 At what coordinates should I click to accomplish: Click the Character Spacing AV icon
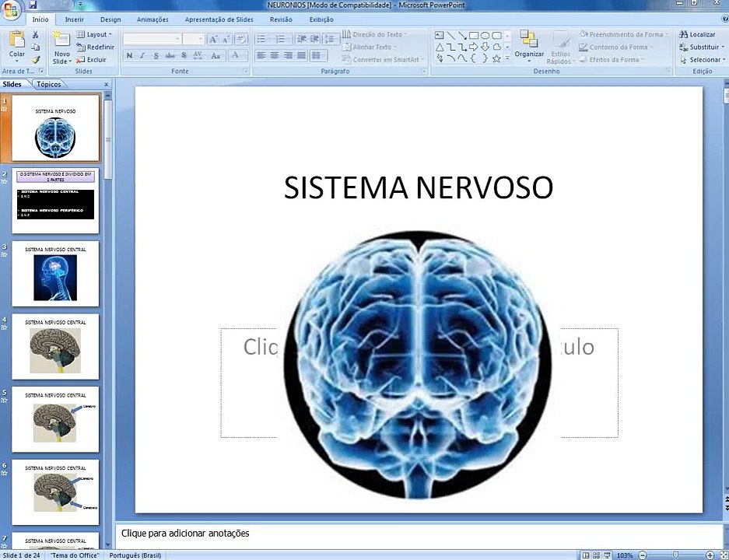(198, 55)
